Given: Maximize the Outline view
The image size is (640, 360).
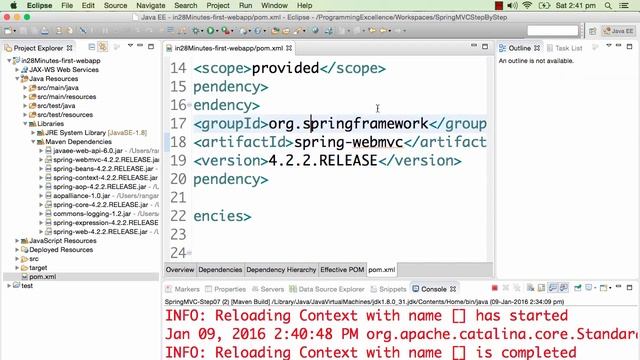Looking at the screenshot, I should click(629, 47).
